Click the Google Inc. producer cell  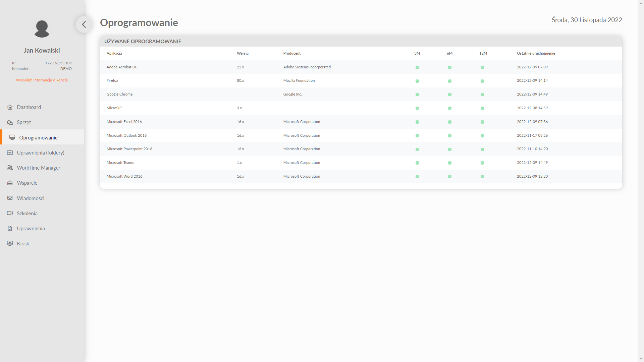pos(292,94)
